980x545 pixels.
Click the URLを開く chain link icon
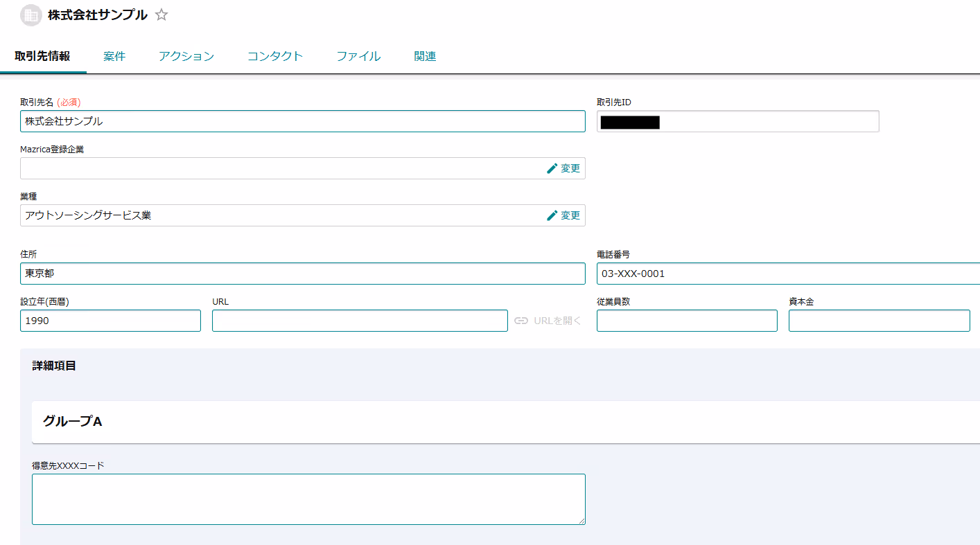[x=521, y=321]
